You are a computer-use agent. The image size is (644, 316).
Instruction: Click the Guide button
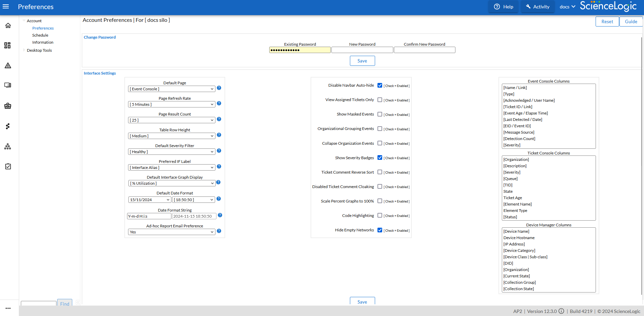coord(631,21)
